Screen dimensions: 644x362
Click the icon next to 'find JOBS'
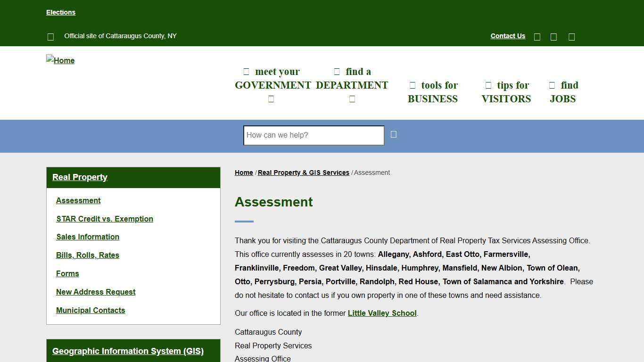pyautogui.click(x=552, y=85)
